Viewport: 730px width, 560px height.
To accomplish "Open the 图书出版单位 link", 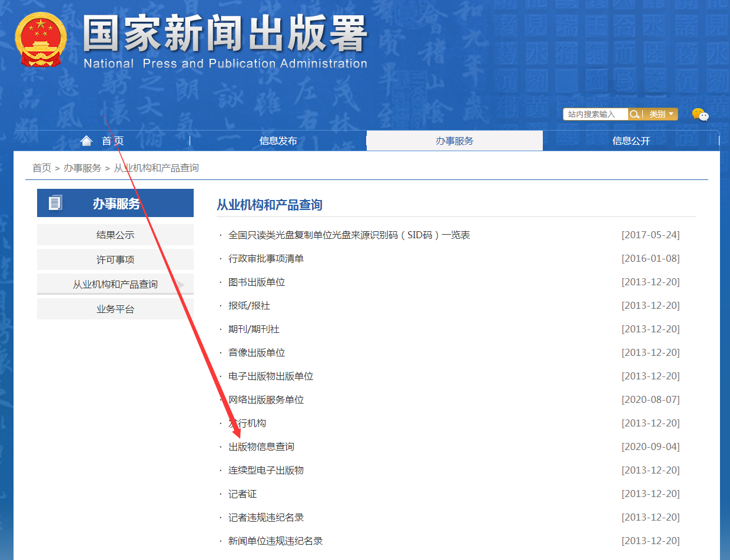I will [257, 282].
